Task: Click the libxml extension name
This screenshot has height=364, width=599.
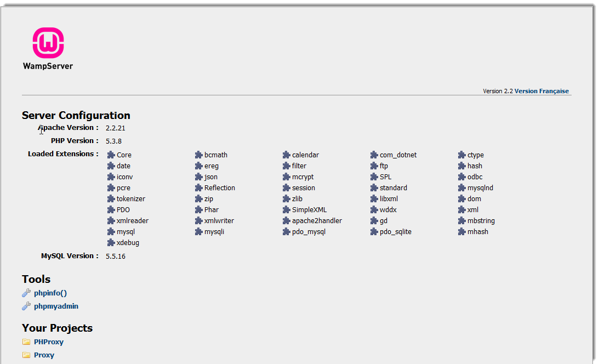Action: point(389,198)
